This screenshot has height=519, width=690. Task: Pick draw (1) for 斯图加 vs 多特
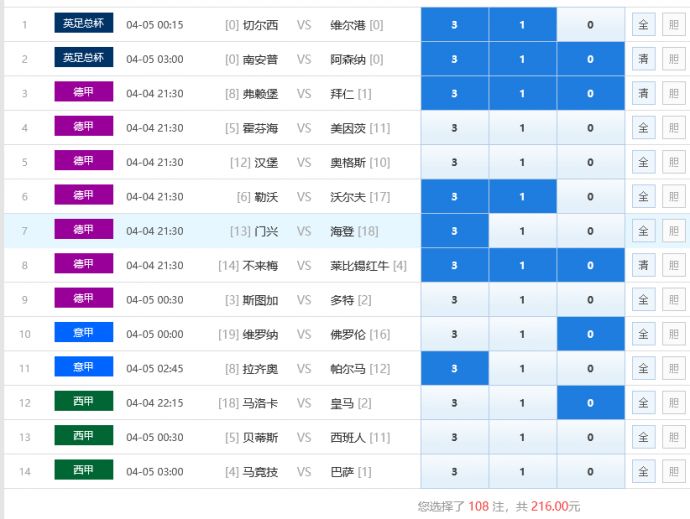point(522,300)
